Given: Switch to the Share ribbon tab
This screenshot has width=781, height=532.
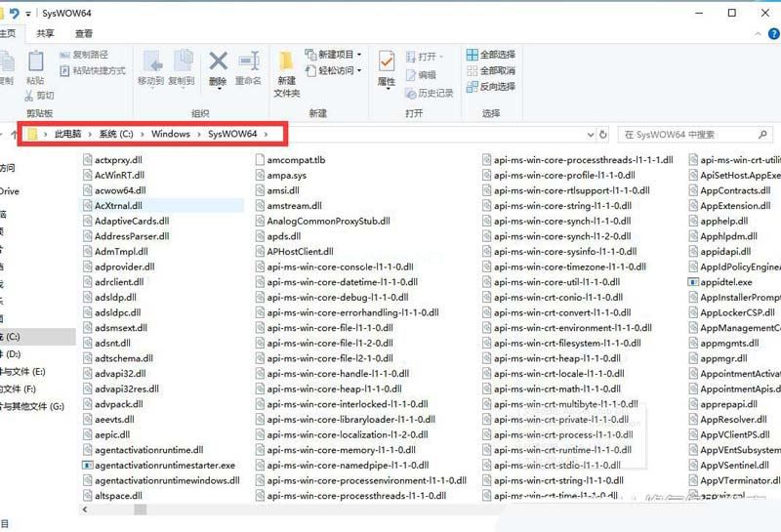Looking at the screenshot, I should [x=45, y=33].
